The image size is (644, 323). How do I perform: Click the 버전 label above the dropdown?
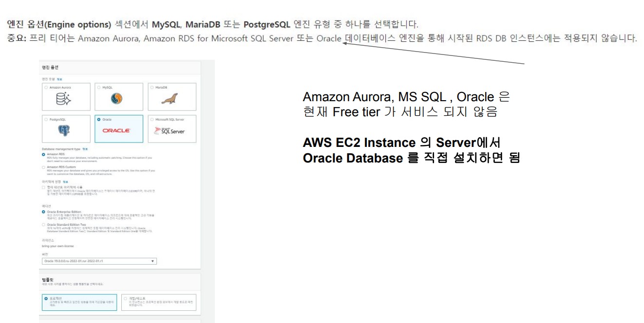[45, 253]
